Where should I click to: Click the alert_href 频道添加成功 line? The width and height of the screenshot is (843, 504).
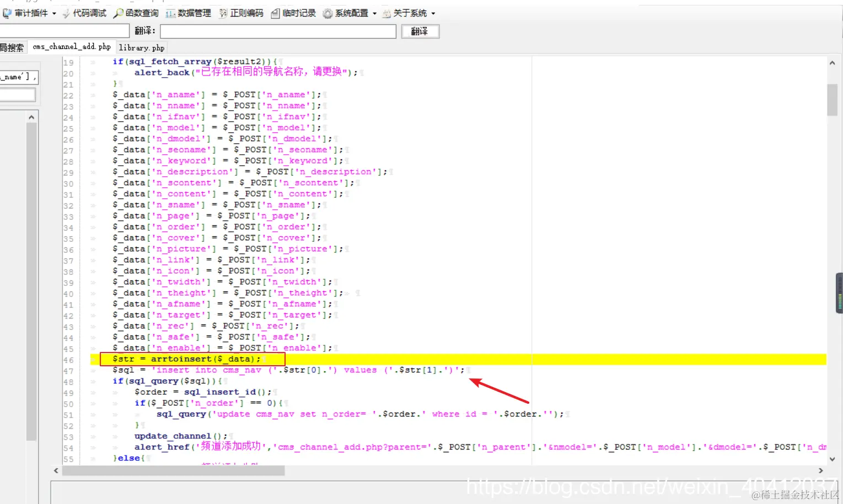click(480, 447)
